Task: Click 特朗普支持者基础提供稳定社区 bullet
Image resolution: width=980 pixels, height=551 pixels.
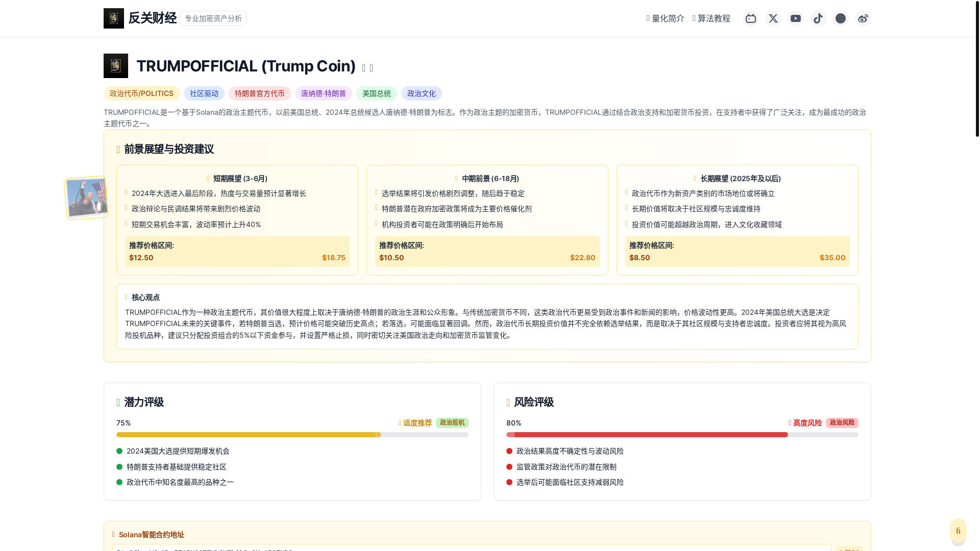Action: click(x=177, y=467)
